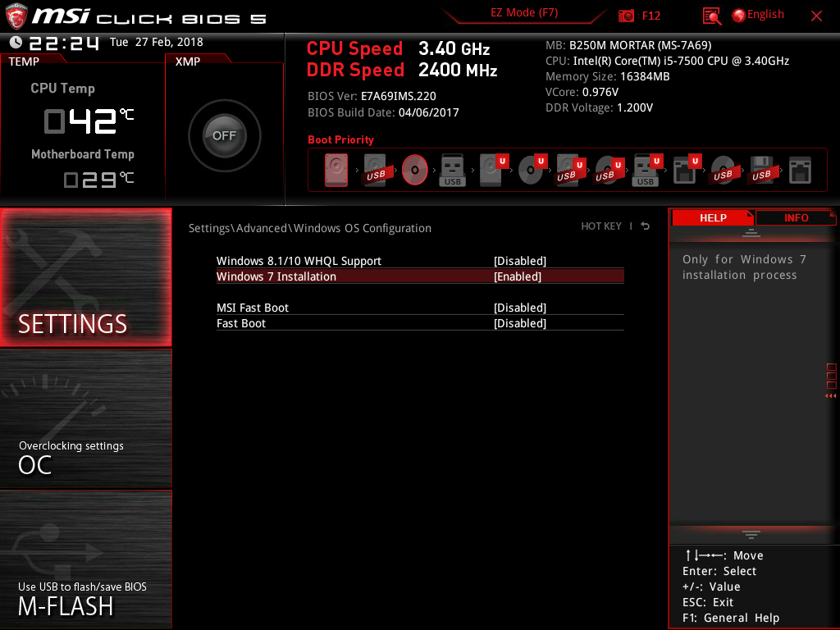Select the Fast Boot row label

coord(240,323)
